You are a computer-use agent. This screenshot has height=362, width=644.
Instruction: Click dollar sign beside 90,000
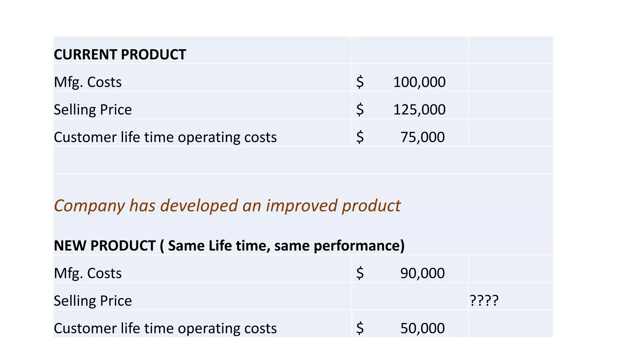pyautogui.click(x=360, y=273)
